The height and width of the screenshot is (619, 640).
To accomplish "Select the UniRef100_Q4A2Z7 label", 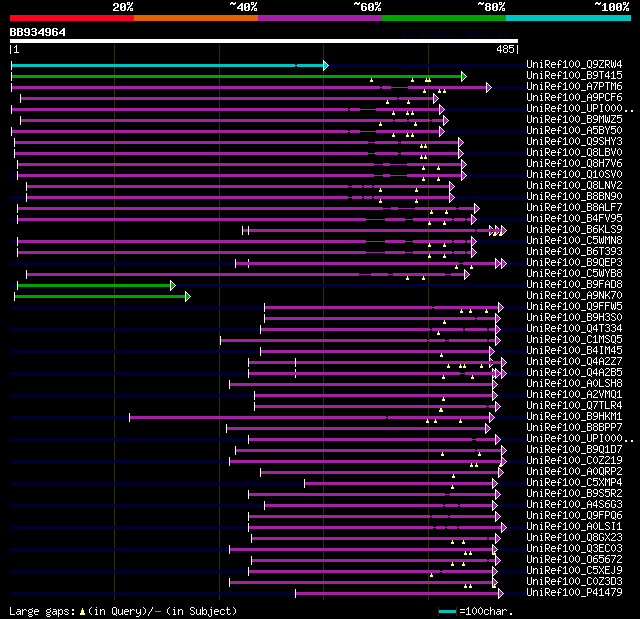I will point(574,362).
